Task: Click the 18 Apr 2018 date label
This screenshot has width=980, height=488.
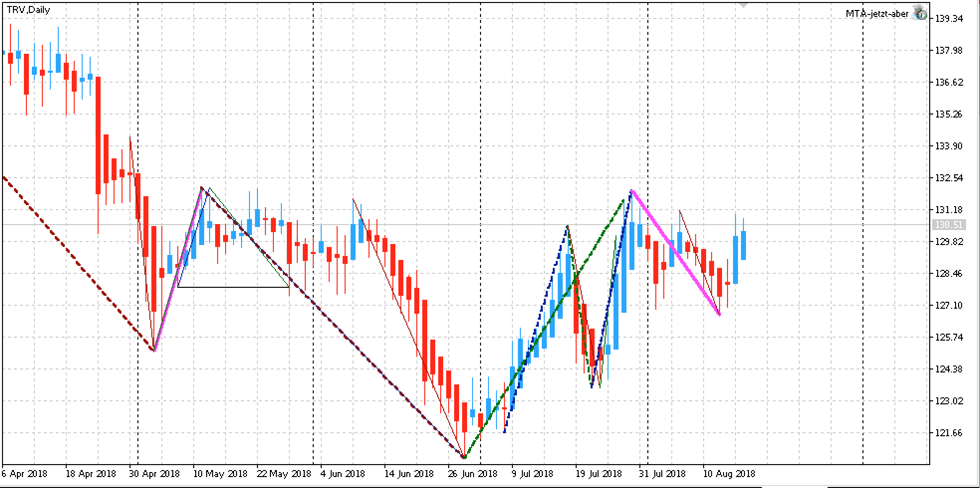Action: tap(91, 474)
